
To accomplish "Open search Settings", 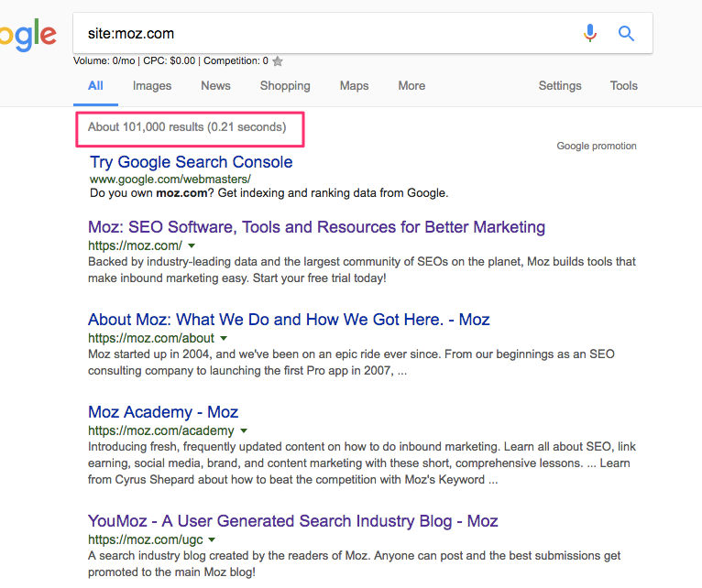I will (x=560, y=86).
